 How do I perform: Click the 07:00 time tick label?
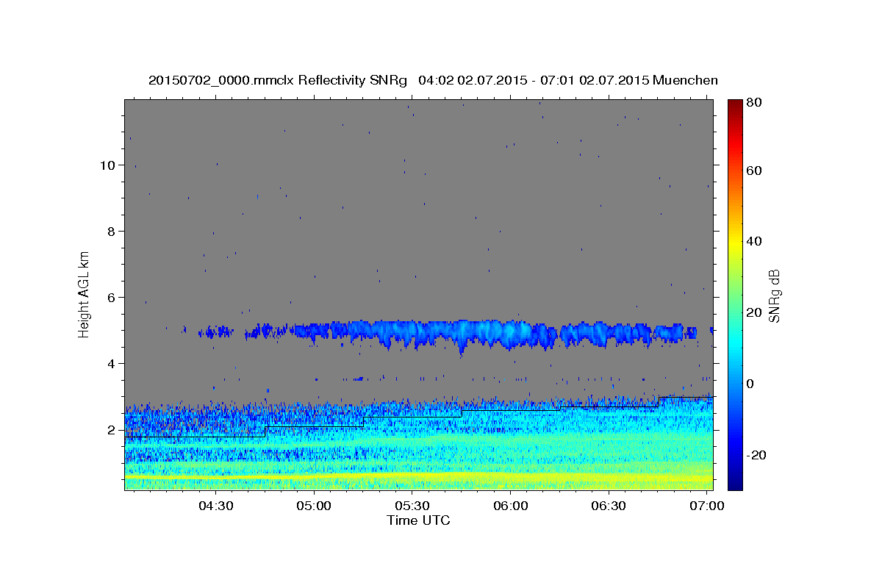[707, 506]
